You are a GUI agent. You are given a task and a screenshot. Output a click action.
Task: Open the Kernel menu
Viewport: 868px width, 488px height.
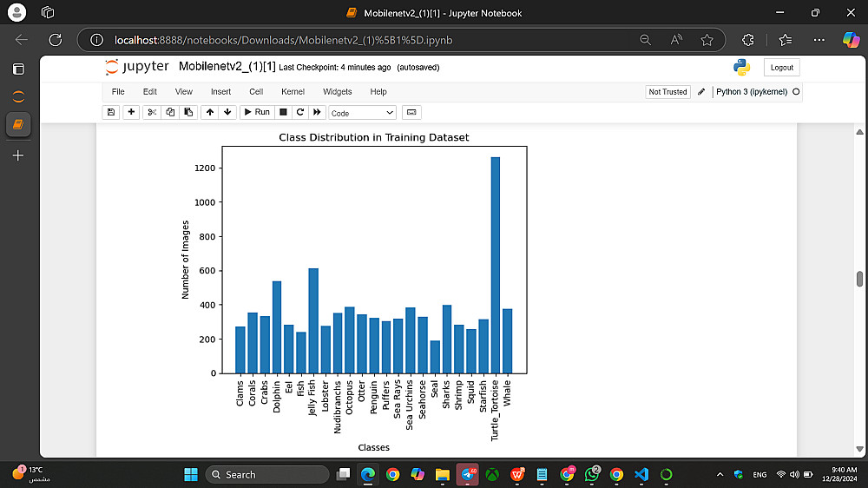[x=293, y=91]
